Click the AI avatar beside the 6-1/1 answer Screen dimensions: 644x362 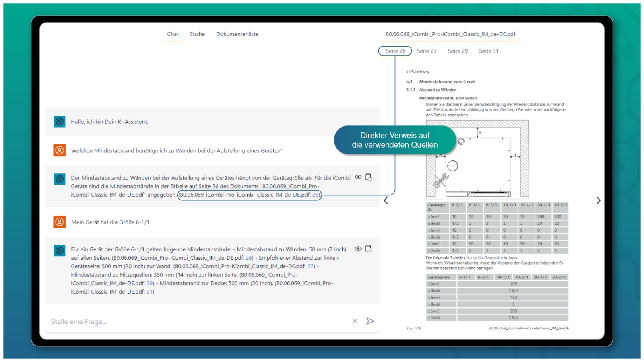tap(60, 250)
